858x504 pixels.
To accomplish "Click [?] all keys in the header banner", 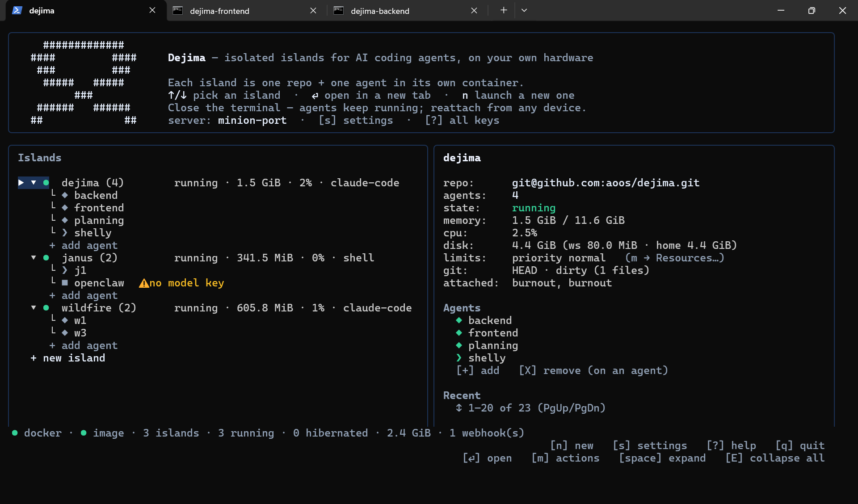I will click(462, 120).
